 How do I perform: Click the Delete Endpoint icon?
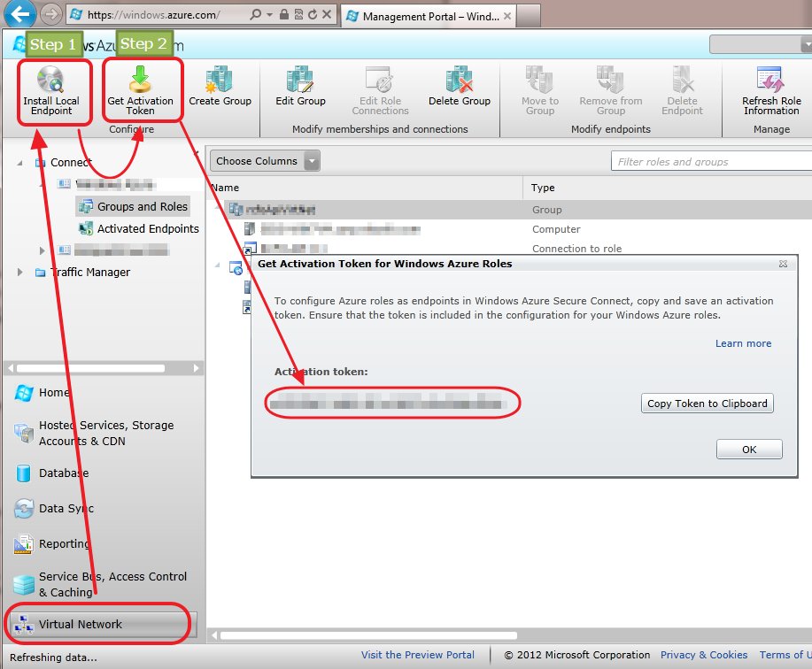click(x=682, y=79)
